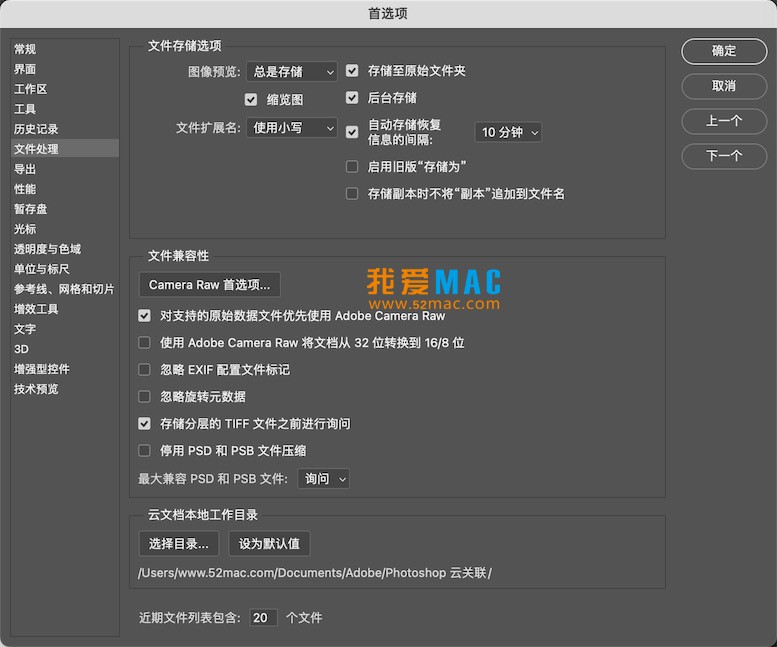Click the 文件兼容性 section heading
The image size is (777, 647).
[x=178, y=256]
